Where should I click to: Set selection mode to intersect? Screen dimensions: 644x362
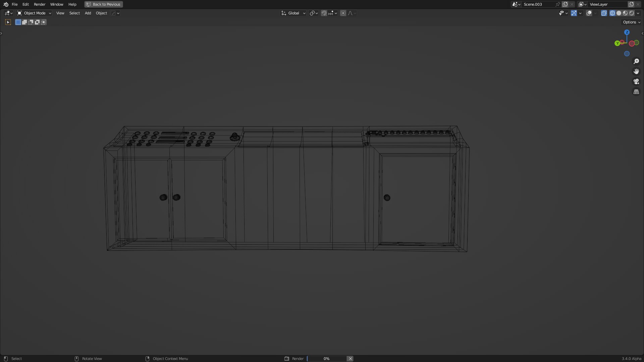(44, 22)
